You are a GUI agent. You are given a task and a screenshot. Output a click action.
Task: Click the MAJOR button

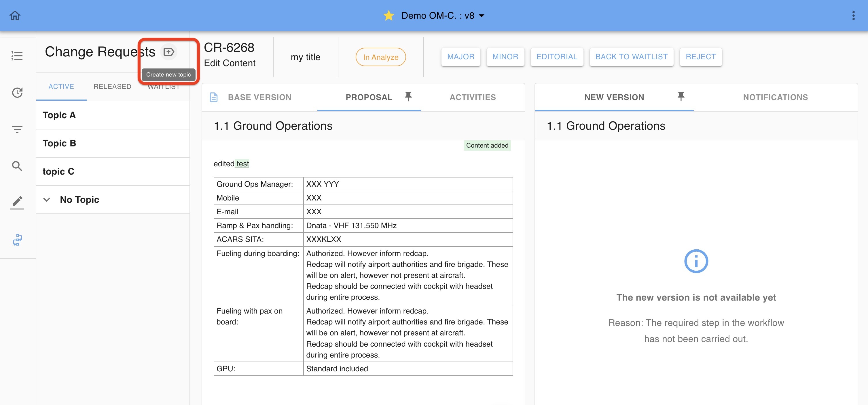click(x=460, y=57)
